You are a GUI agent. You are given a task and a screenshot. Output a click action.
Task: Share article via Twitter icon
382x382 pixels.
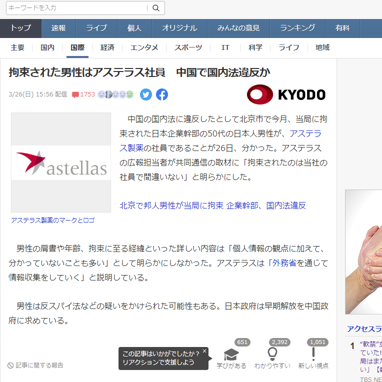(146, 95)
